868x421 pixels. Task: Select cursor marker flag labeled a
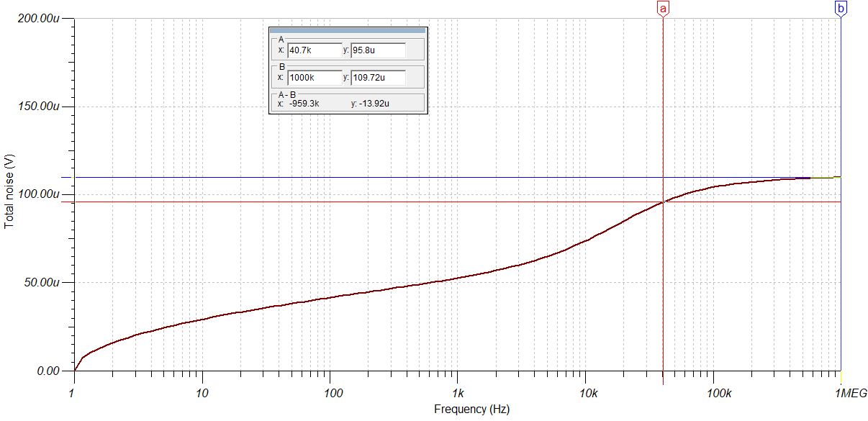(664, 9)
